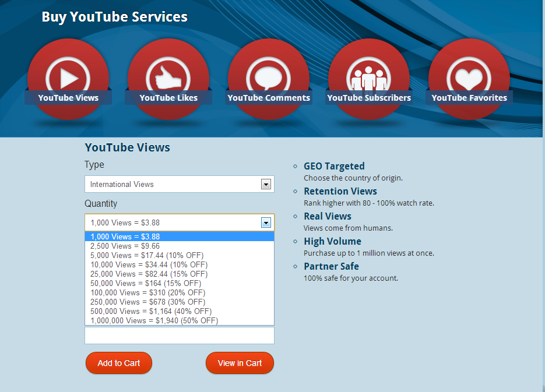The height and width of the screenshot is (392, 545).
Task: Click 'Rank higher with 80 - 100% watch rate.'
Action: tap(369, 203)
